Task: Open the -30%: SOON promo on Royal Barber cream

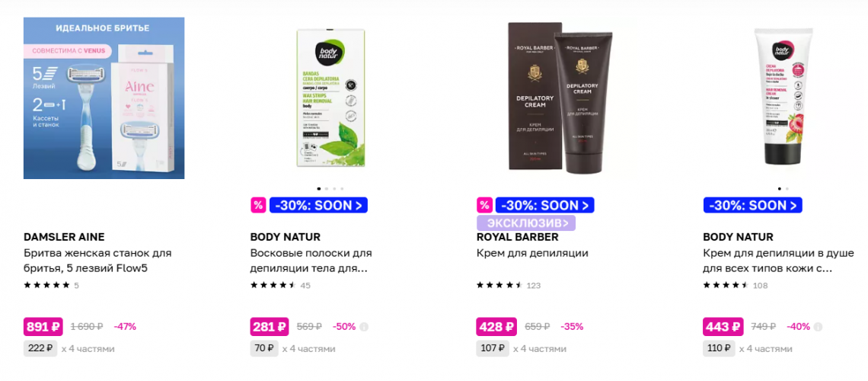Action: pos(544,206)
